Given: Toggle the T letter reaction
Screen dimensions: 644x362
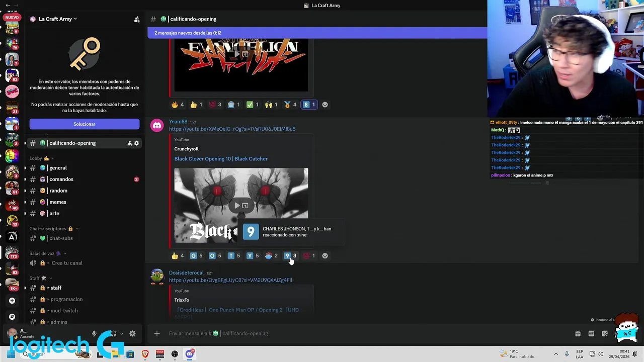Looking at the screenshot, I should pyautogui.click(x=234, y=256).
